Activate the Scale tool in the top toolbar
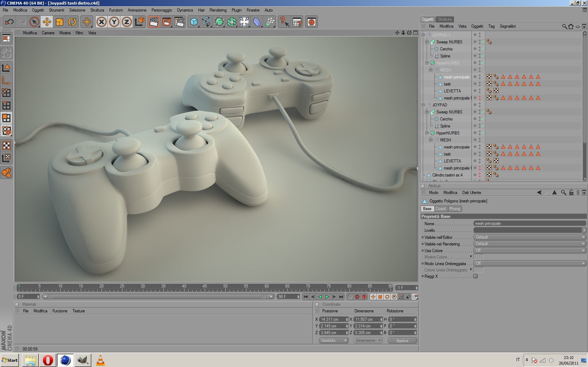 [x=59, y=22]
